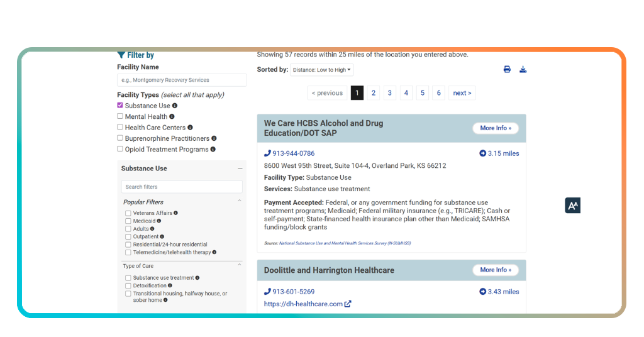Collapse the Substance Use filter section
Screen dimensions: 644x337
click(240, 168)
